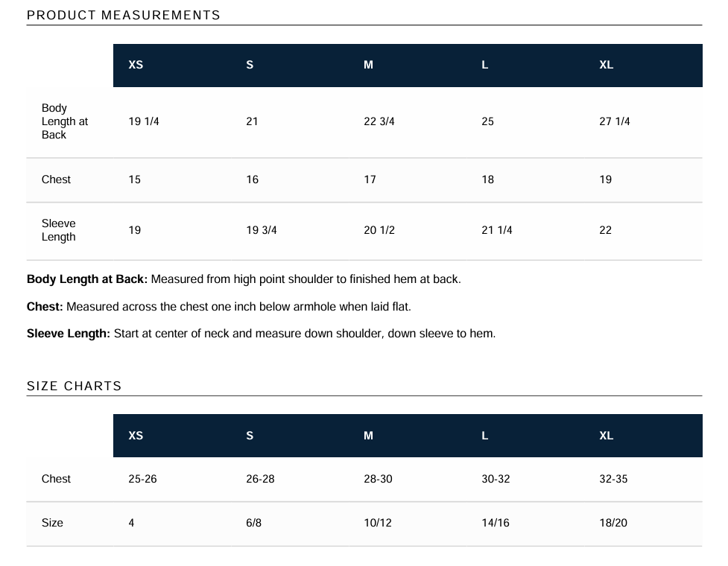Click the 19 3/4 sleeve length value
This screenshot has height=566, width=728.
coord(262,230)
